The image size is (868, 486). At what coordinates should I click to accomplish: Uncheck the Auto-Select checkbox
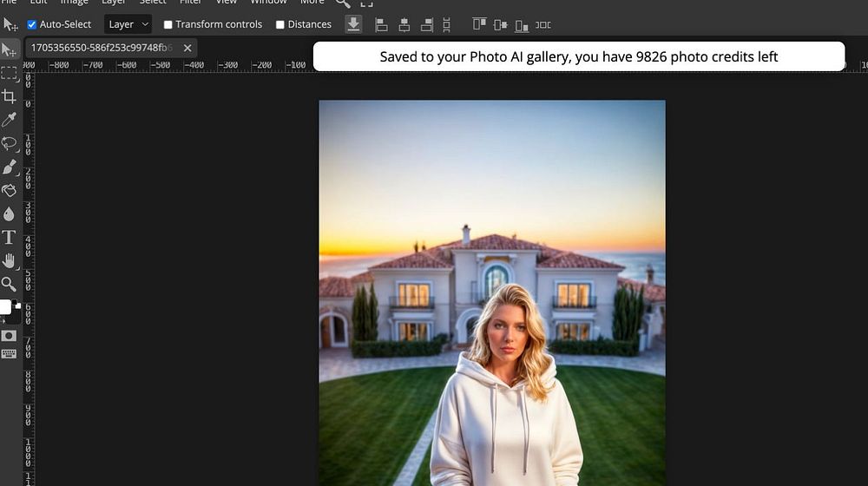[32, 24]
